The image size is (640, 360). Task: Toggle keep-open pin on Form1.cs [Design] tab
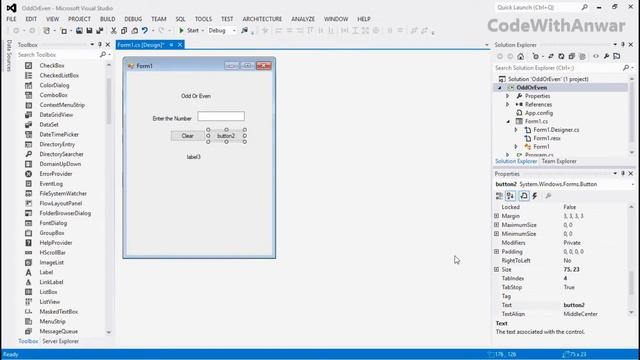[x=171, y=44]
